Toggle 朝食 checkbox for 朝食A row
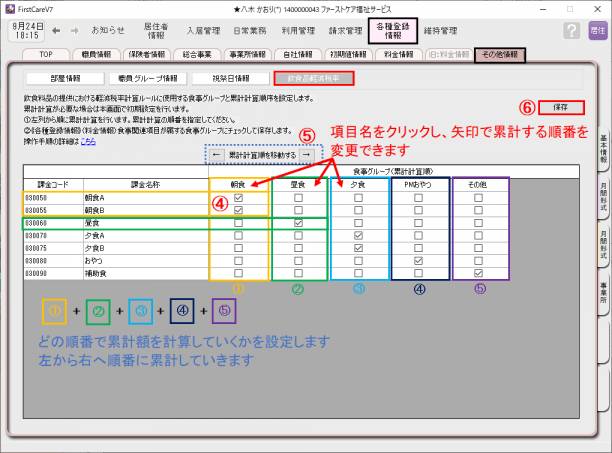The height and width of the screenshot is (453, 612). (238, 198)
